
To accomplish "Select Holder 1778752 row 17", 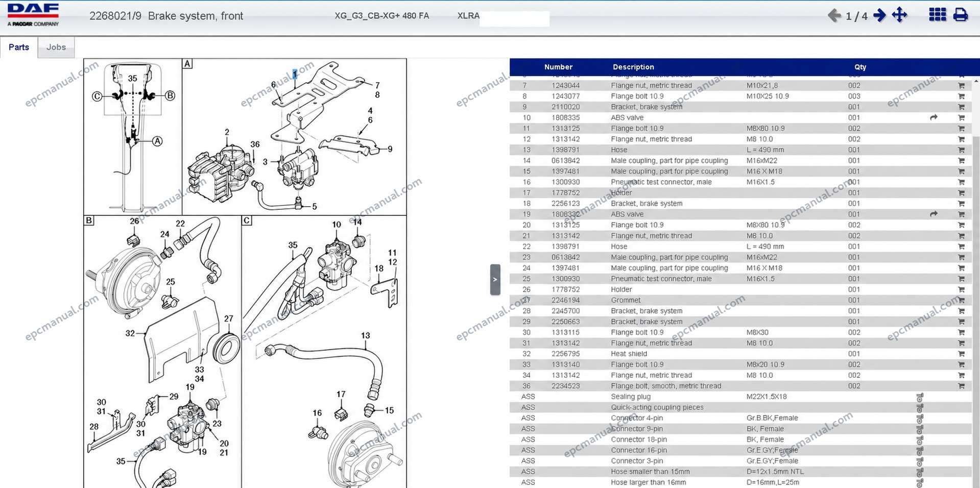I will tap(740, 193).
